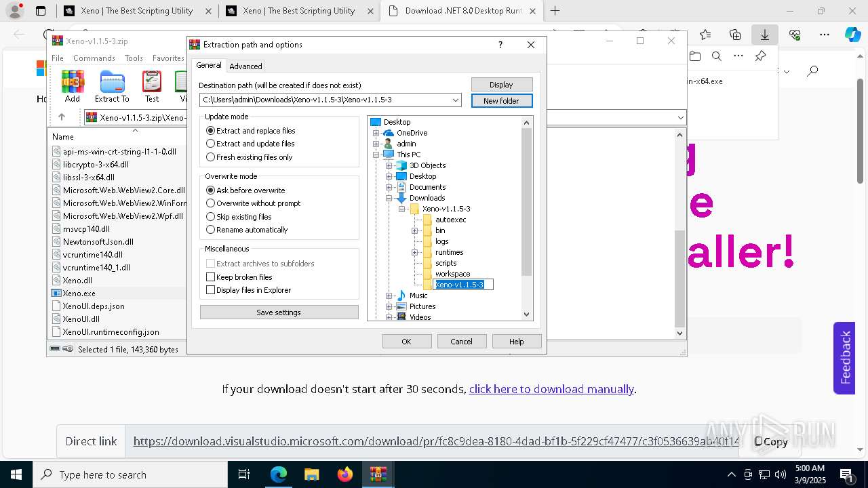Expand bin folder node

(x=415, y=230)
